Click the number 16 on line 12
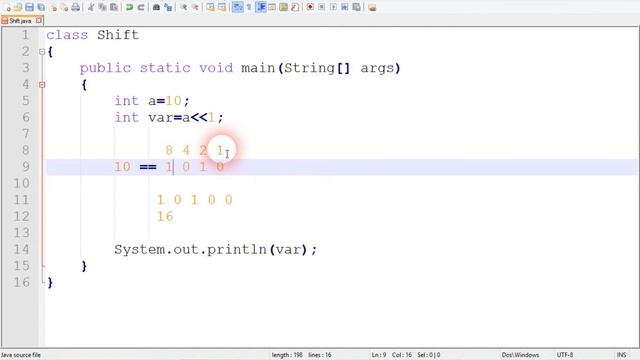This screenshot has height=360, width=640. 165,216
